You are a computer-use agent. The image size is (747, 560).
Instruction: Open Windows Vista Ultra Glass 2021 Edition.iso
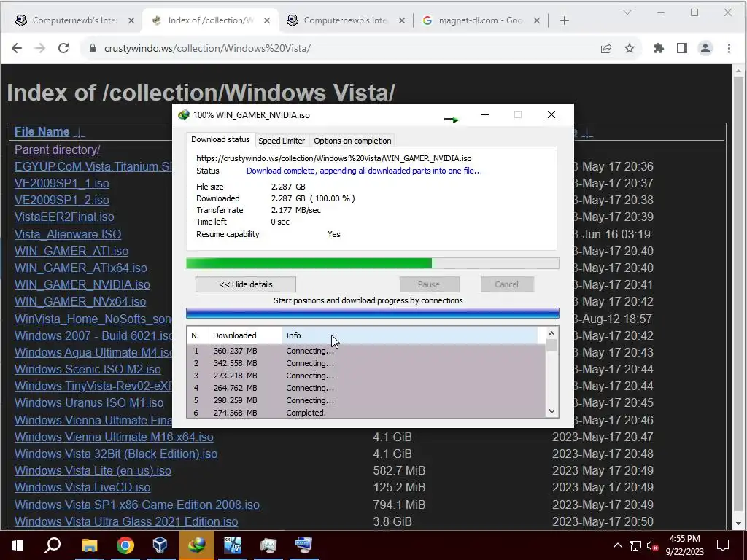[126, 521]
